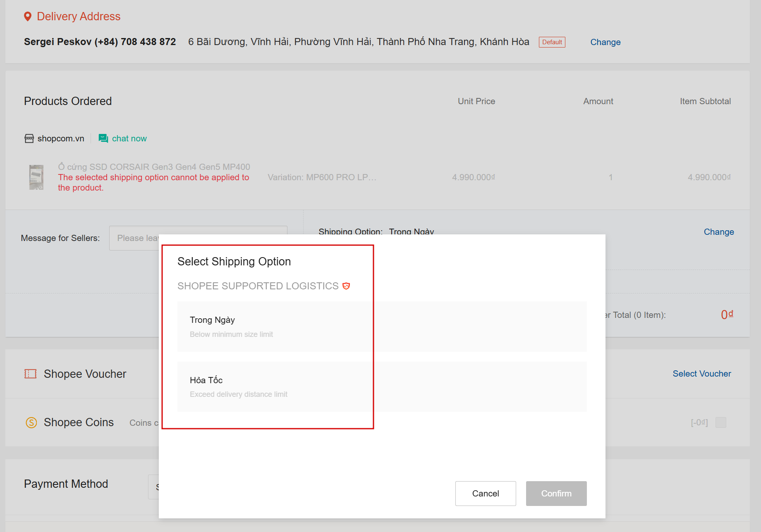The height and width of the screenshot is (532, 761).
Task: Open the Corsair SSD product thumbnail
Action: [x=36, y=177]
